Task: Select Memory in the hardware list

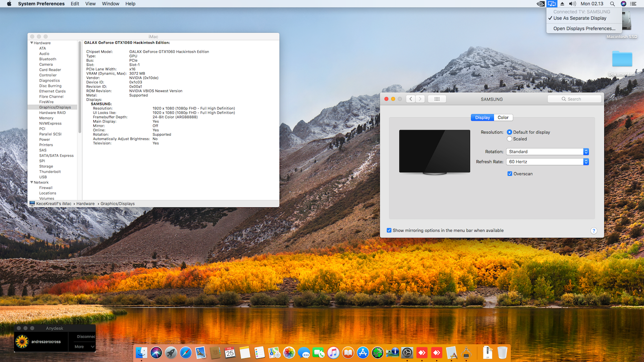Action: tap(46, 118)
